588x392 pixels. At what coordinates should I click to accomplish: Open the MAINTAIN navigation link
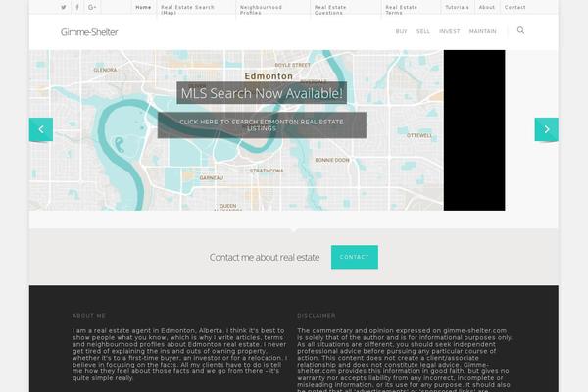pos(482,31)
